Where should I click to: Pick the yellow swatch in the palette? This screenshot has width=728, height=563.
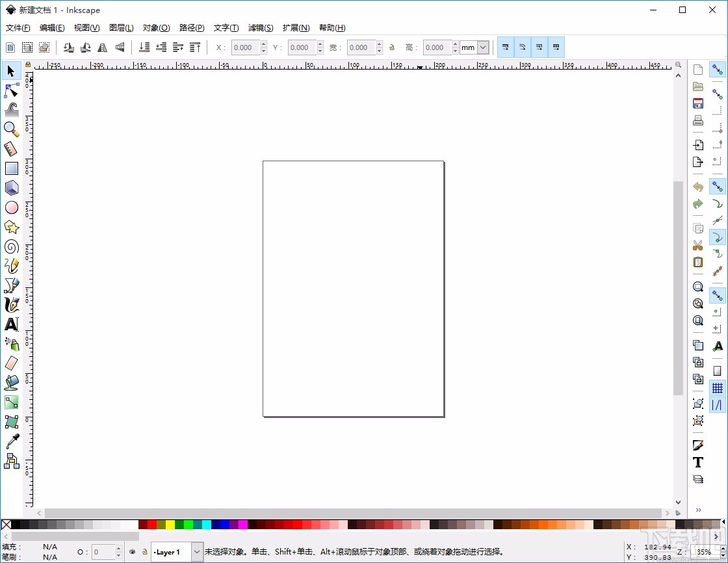coord(170,524)
